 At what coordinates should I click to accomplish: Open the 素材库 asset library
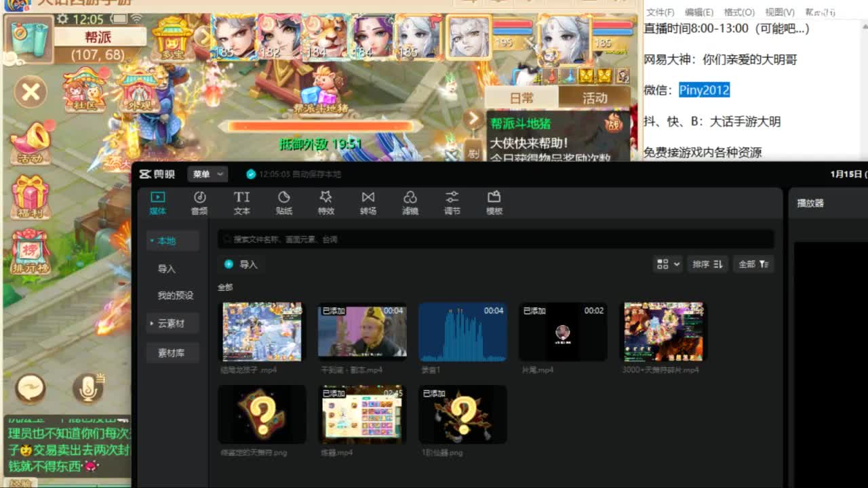click(x=173, y=352)
